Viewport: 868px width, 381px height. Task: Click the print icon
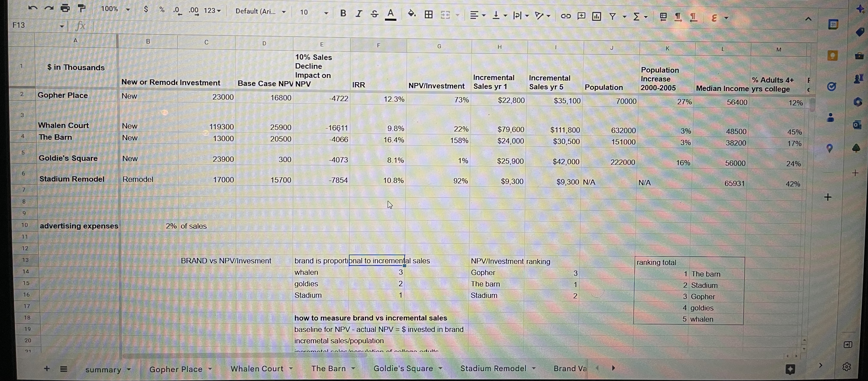(65, 8)
